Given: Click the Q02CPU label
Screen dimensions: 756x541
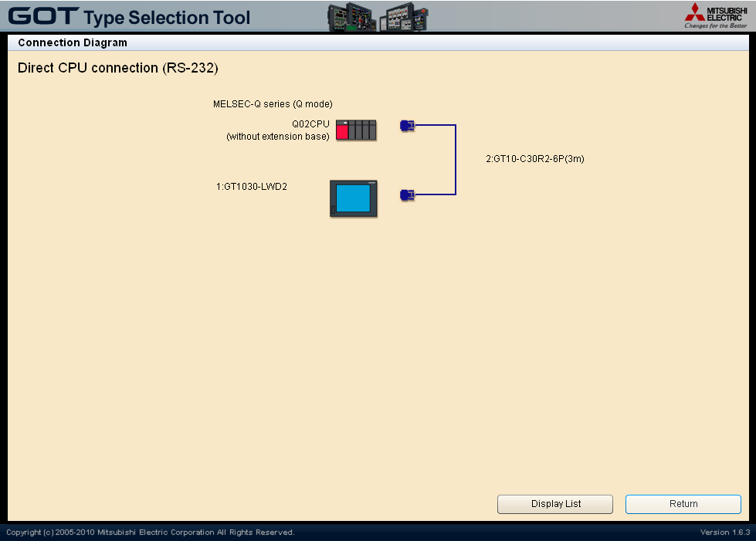Looking at the screenshot, I should (x=310, y=123).
